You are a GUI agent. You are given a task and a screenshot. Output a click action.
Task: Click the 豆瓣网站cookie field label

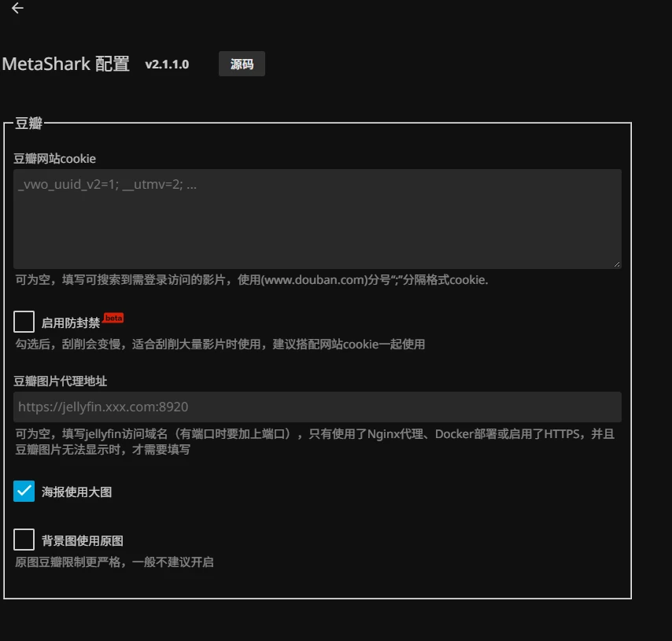click(54, 159)
